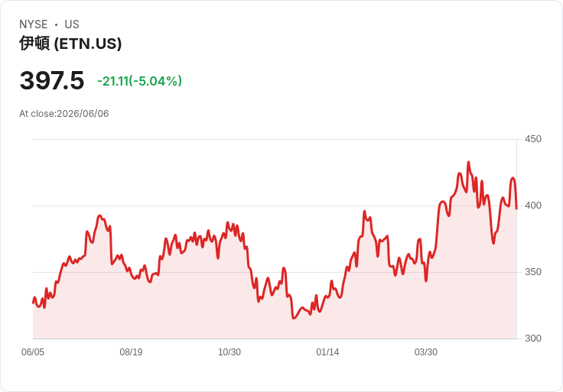The image size is (563, 392).
Task: Click the 350 price axis label
Action: (533, 272)
